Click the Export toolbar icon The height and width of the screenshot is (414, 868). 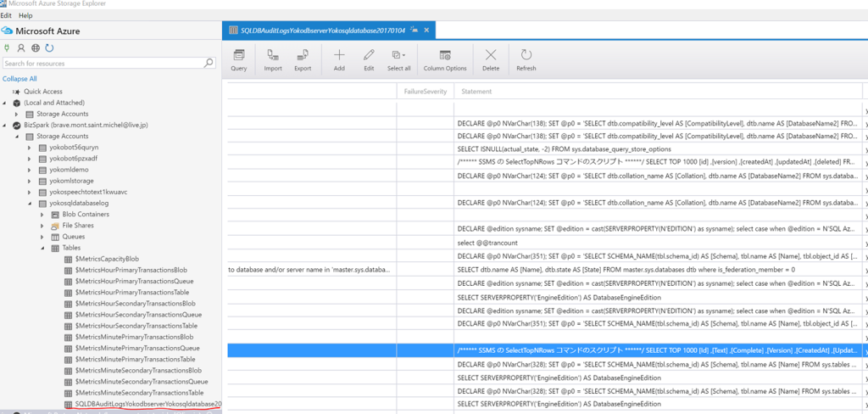coord(303,60)
